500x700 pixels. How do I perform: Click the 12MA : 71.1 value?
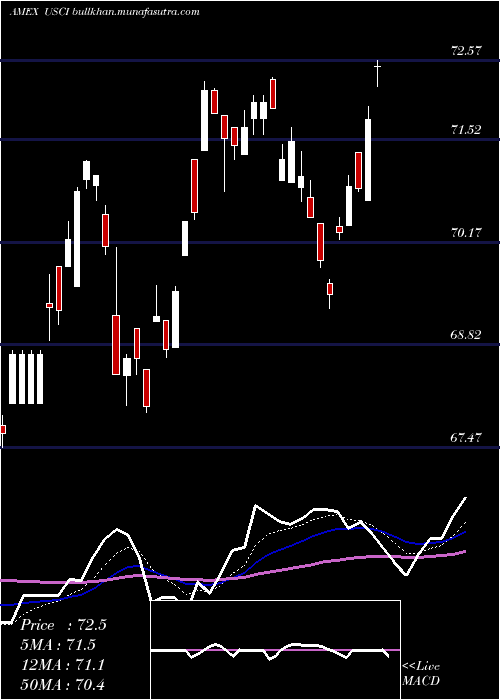click(62, 665)
